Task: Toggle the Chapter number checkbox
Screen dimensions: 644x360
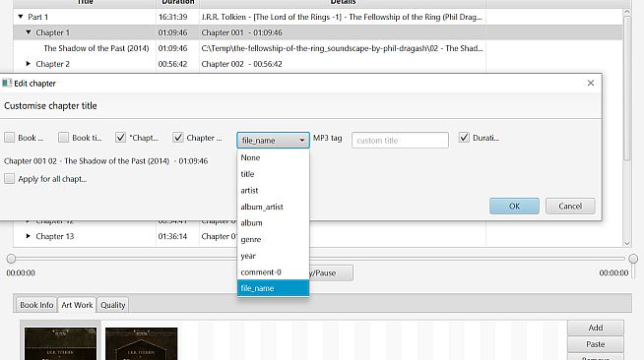Action: click(x=178, y=138)
